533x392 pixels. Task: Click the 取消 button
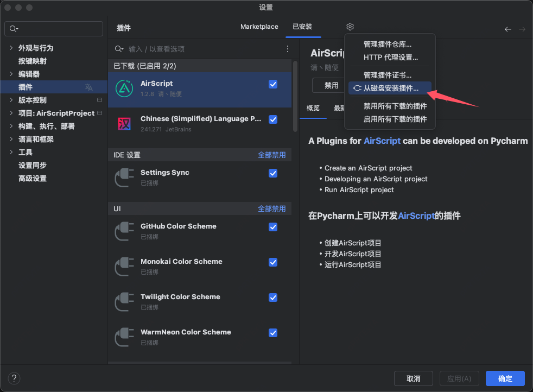click(x=414, y=378)
